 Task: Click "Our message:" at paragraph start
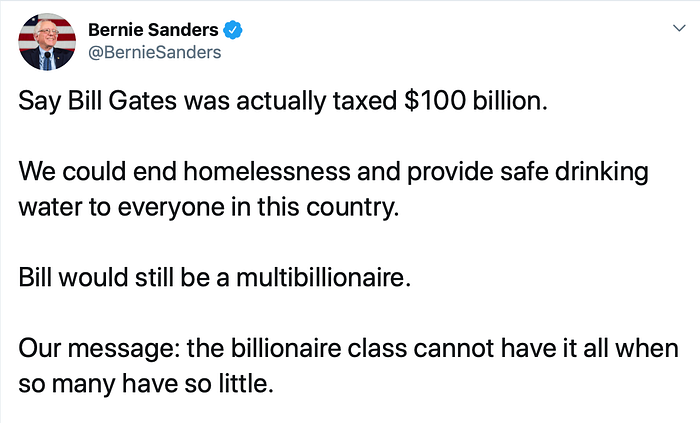[x=99, y=349]
